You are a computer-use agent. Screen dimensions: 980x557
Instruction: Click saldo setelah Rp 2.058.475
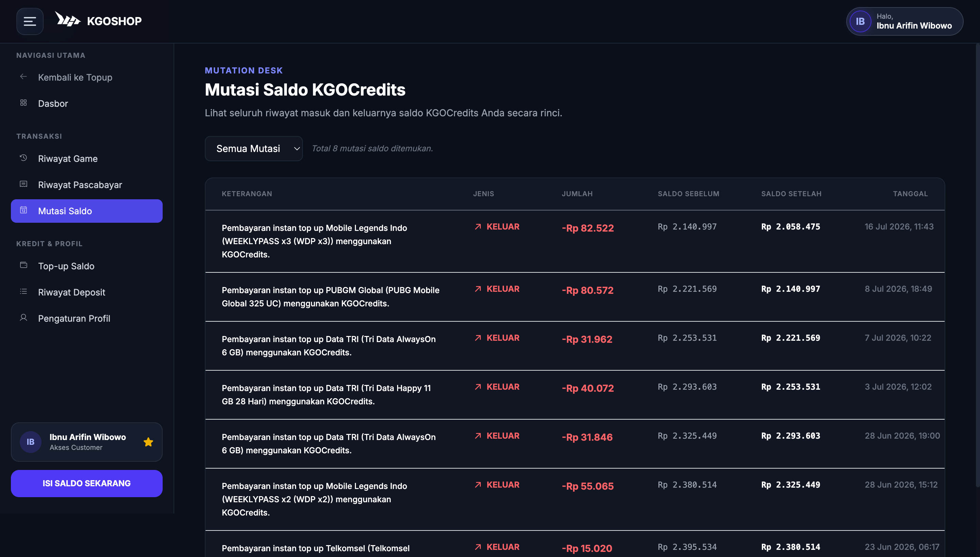pos(790,227)
